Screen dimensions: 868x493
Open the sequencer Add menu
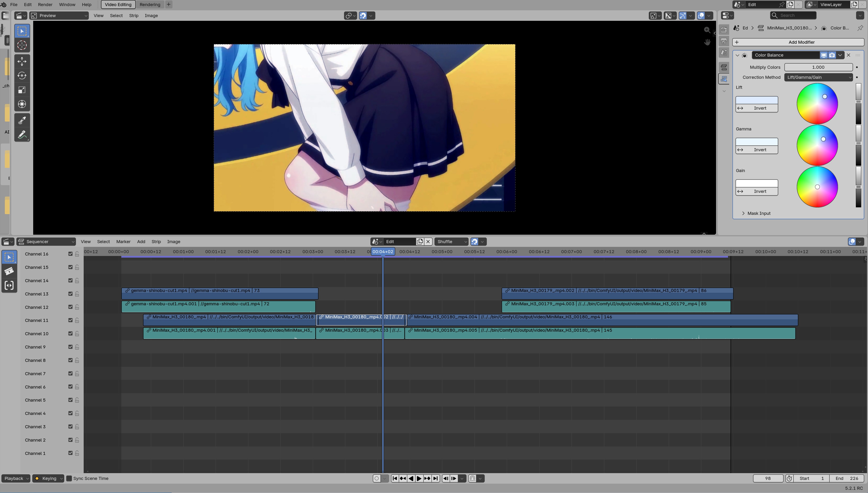click(141, 242)
